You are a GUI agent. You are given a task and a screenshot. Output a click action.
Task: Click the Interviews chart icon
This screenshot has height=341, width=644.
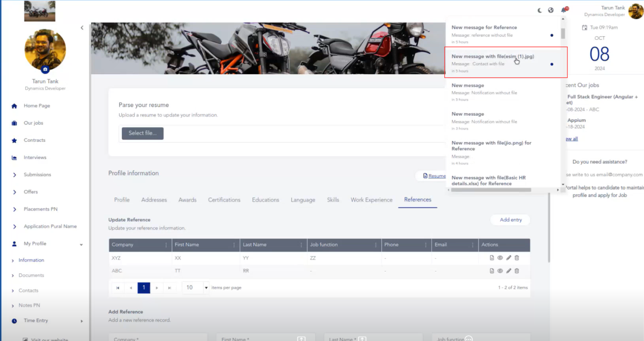14,158
